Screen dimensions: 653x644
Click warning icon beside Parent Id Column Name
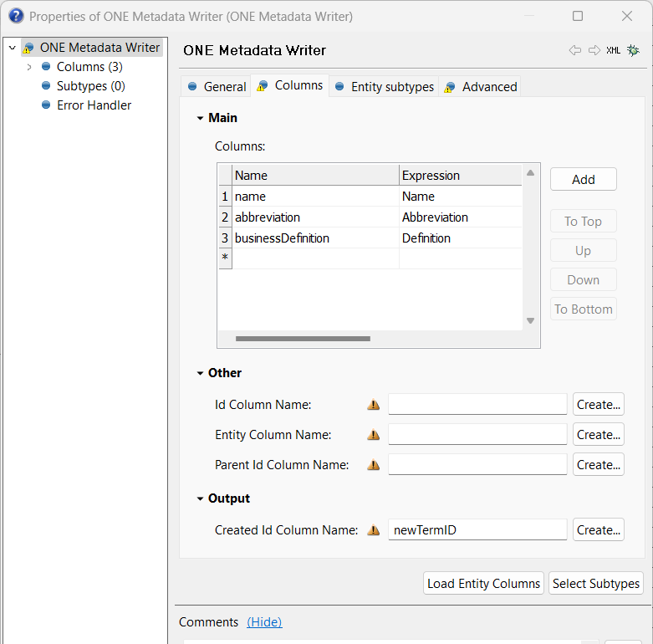(374, 465)
